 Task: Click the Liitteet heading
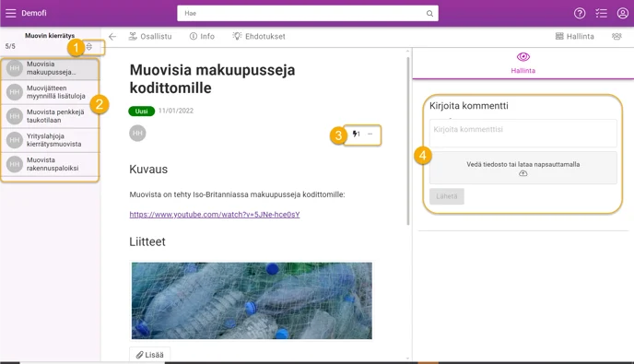click(x=147, y=241)
